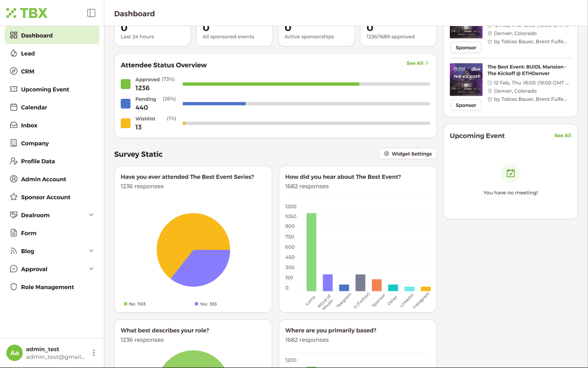Click the blue Pending color swatch
This screenshot has height=368, width=588.
click(125, 103)
